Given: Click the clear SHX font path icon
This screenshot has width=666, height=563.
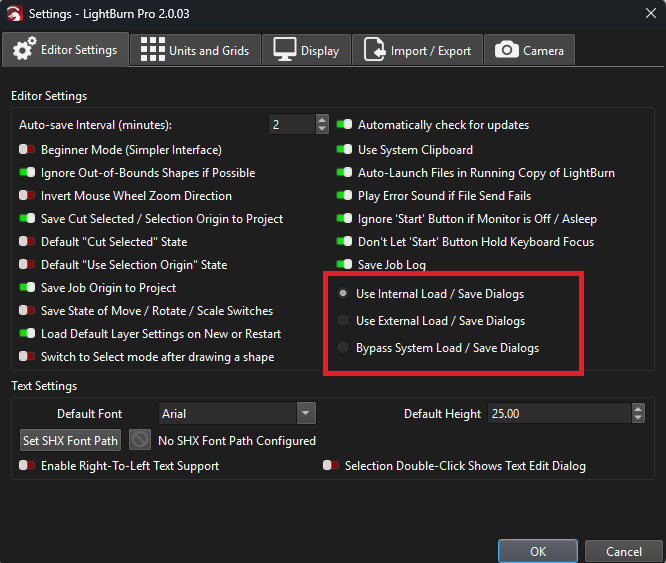Looking at the screenshot, I should tap(141, 440).
